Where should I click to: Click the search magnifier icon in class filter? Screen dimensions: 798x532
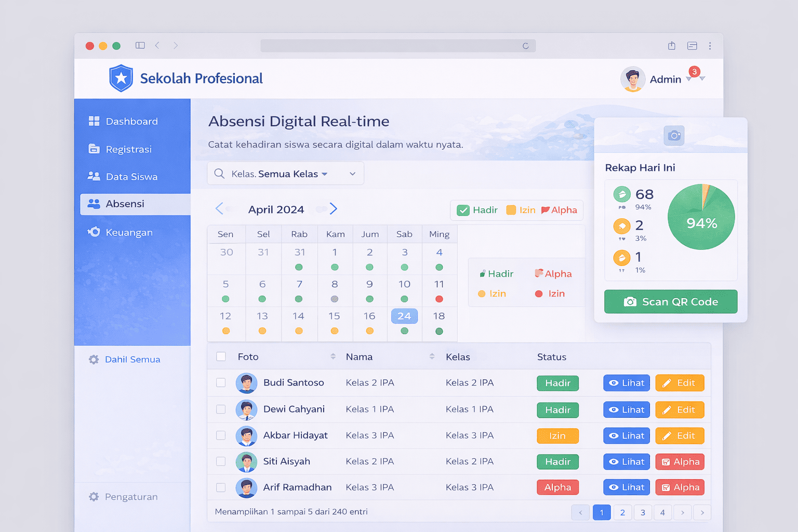point(219,174)
